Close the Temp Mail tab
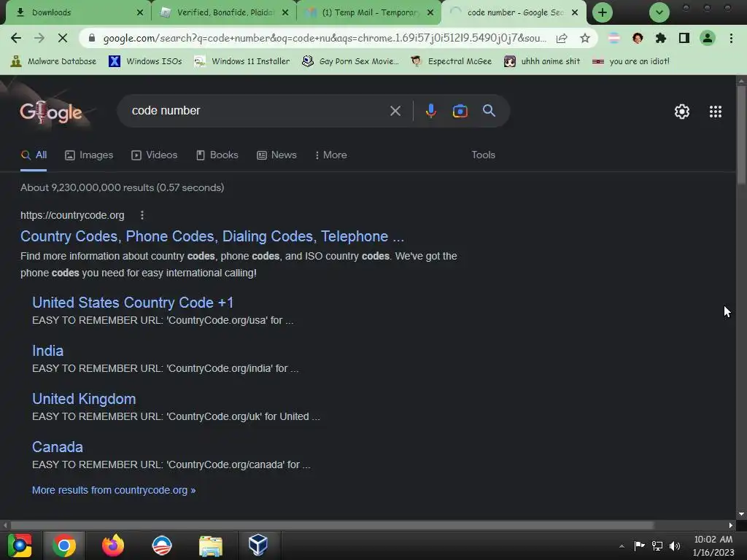 pos(430,12)
